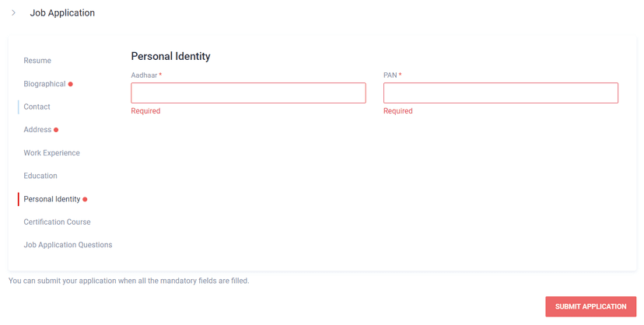Image resolution: width=644 pixels, height=325 pixels.
Task: Click the Required message under PAN
Action: pos(398,111)
